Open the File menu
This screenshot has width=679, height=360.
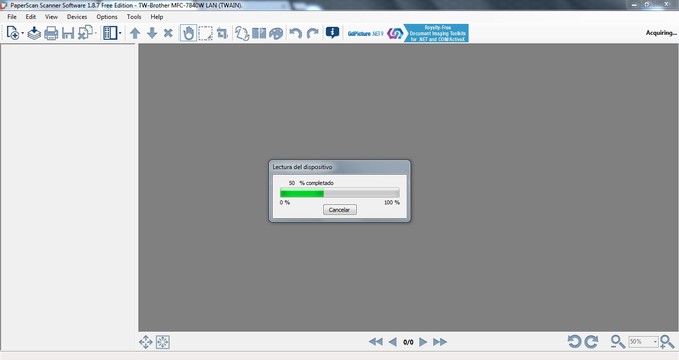pyautogui.click(x=12, y=16)
